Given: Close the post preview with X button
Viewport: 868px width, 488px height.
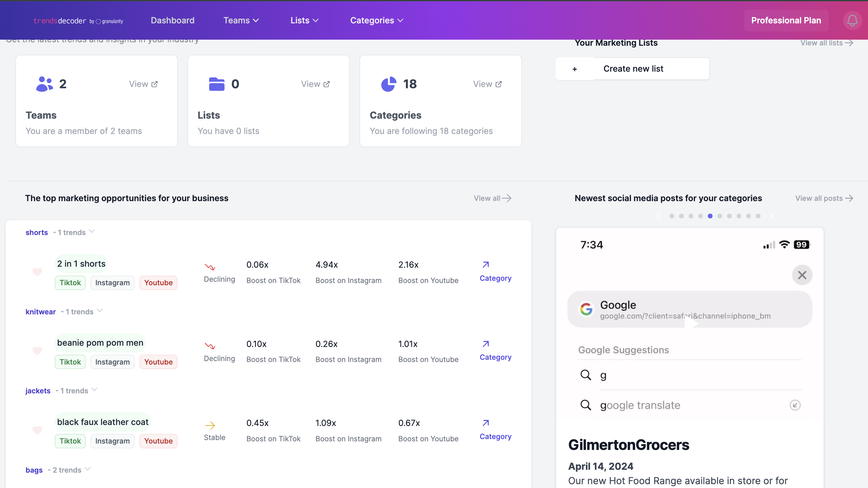Looking at the screenshot, I should (x=802, y=275).
